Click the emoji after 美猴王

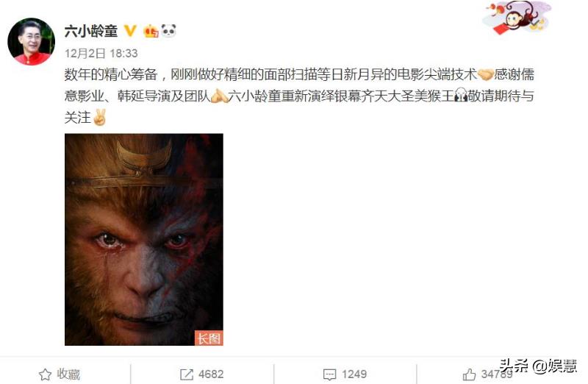[x=461, y=96]
